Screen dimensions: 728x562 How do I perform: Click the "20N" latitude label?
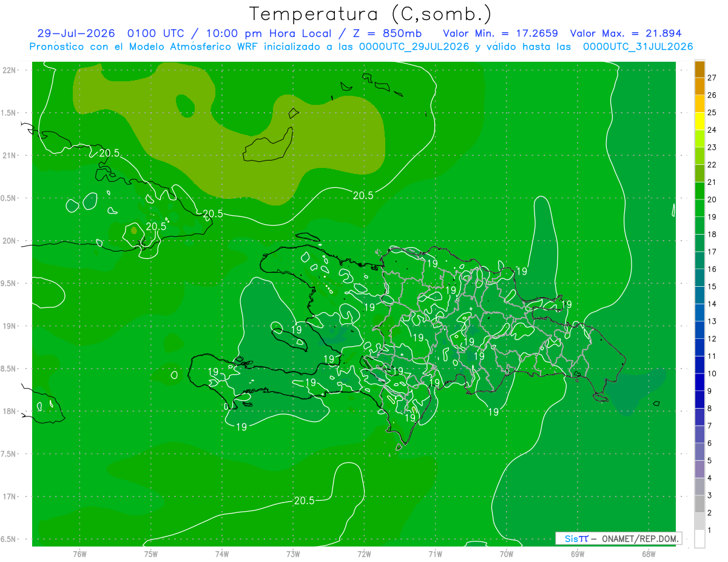click(x=8, y=241)
